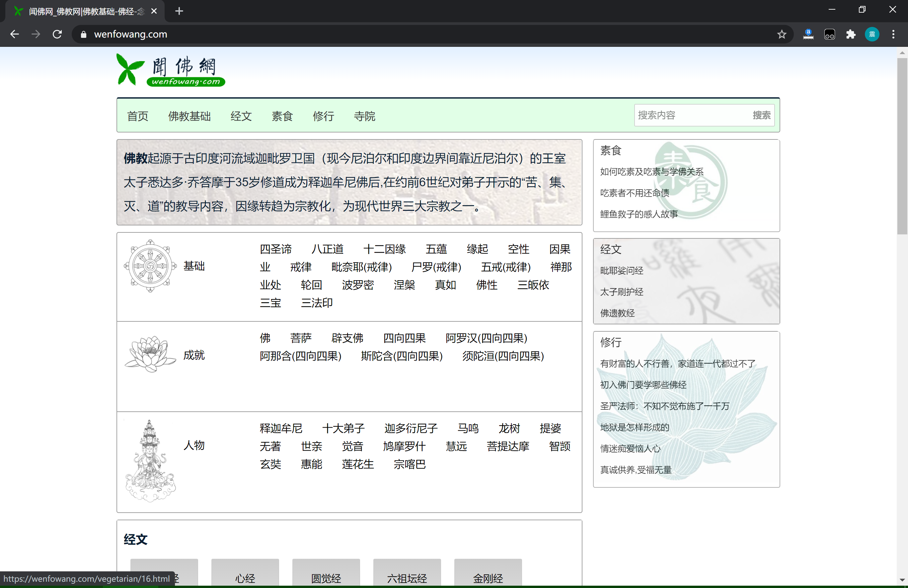Open the 释迦牟尼 link
This screenshot has height=588, width=908.
(x=281, y=428)
